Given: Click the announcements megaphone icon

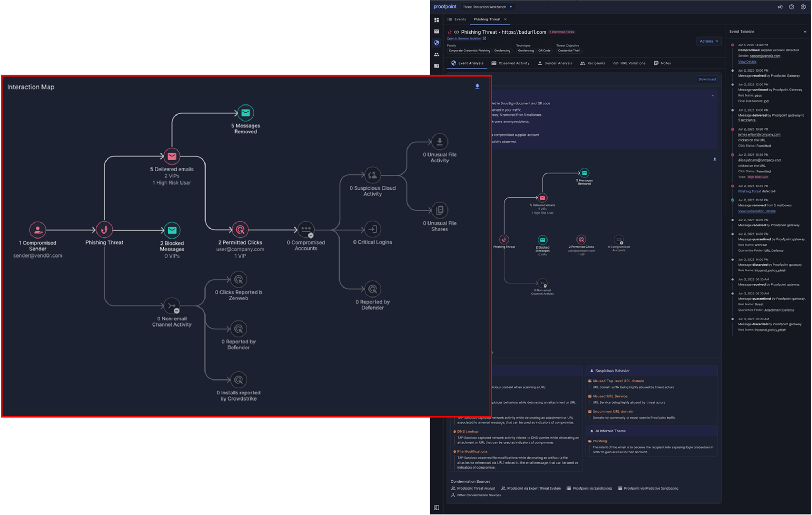Looking at the screenshot, I should click(x=780, y=7).
